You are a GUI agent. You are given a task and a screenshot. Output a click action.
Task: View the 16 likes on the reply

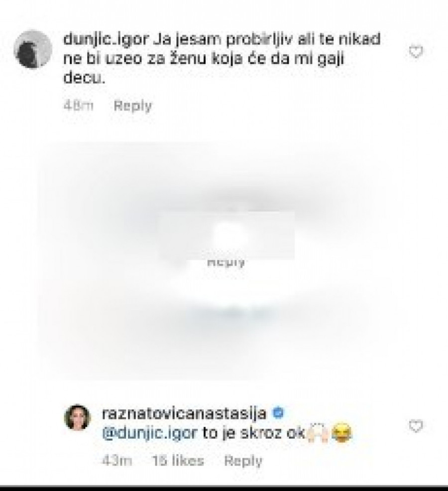[178, 461]
